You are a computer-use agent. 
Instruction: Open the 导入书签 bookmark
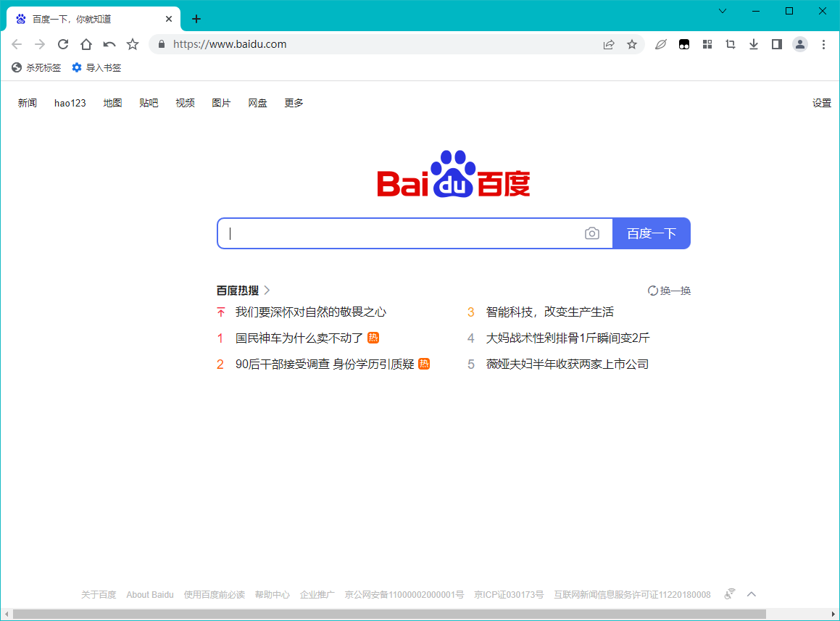(96, 67)
